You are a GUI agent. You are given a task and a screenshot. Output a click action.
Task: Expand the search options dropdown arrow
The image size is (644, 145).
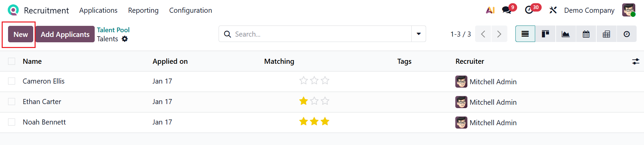419,34
